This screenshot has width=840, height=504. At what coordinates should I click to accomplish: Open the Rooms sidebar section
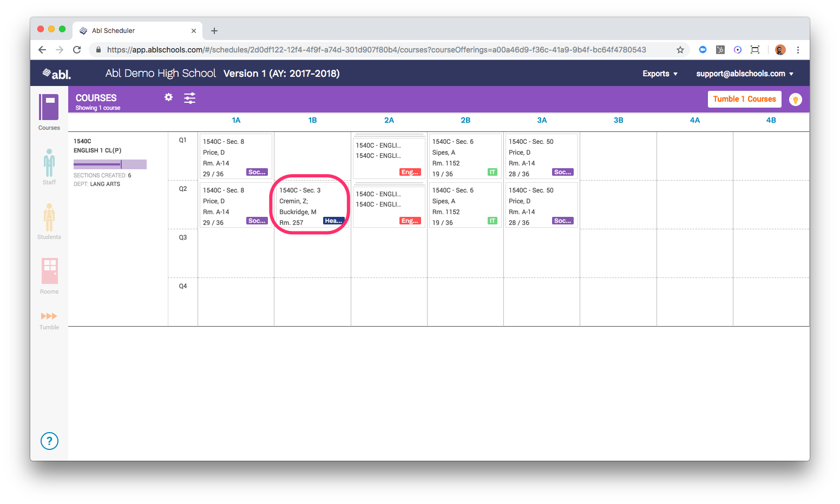(x=49, y=271)
